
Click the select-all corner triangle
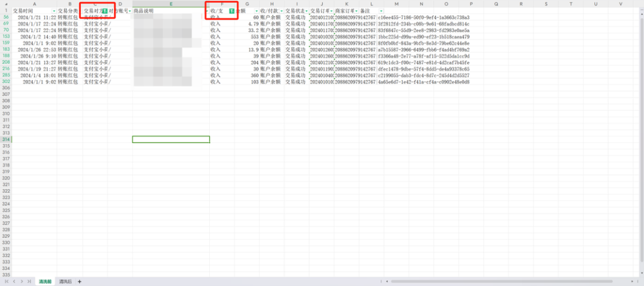(x=6, y=4)
